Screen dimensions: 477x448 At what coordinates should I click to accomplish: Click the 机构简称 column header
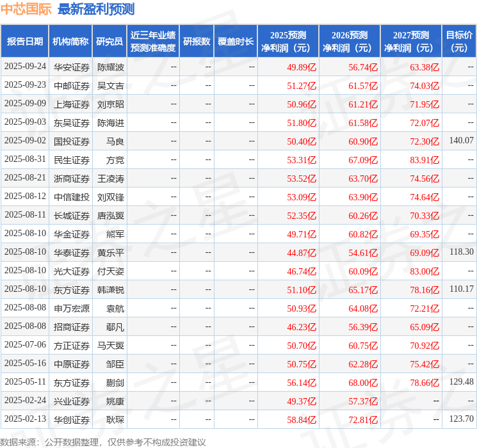coord(70,42)
